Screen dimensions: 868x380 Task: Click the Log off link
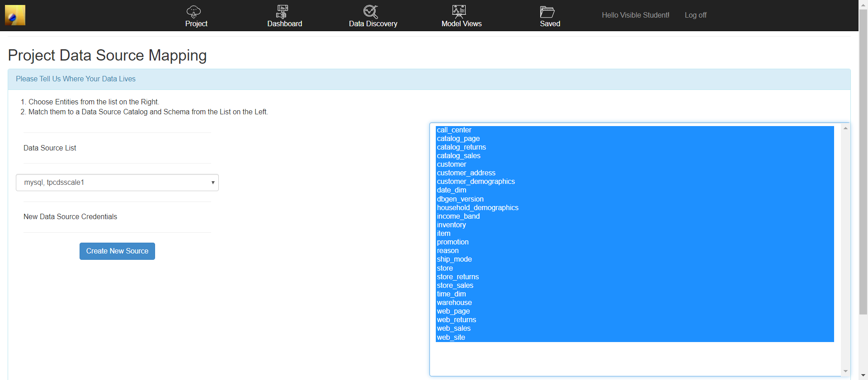[x=695, y=15]
